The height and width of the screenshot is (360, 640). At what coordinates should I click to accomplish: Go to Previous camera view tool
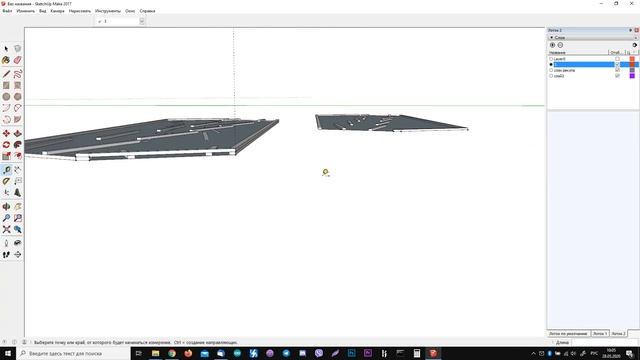click(x=18, y=229)
